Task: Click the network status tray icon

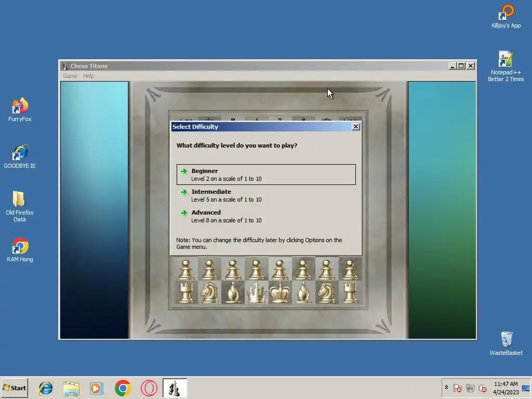Action: [470, 388]
